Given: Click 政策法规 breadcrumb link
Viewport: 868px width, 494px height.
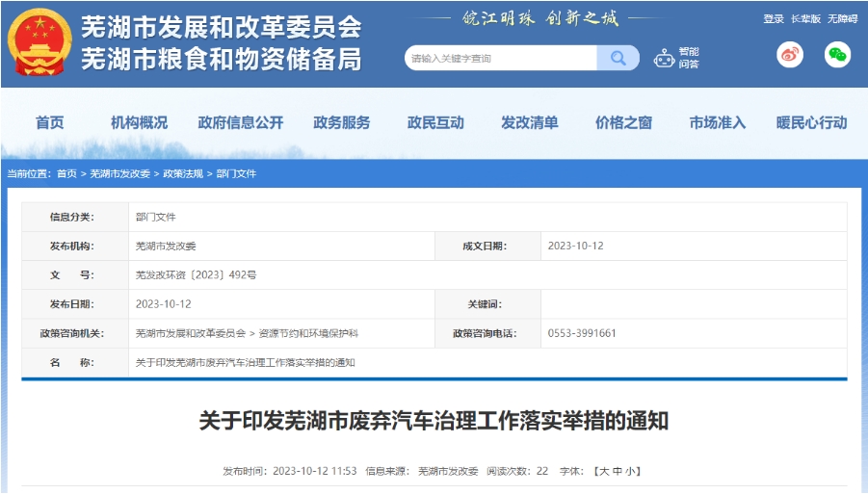Looking at the screenshot, I should click(x=183, y=174).
